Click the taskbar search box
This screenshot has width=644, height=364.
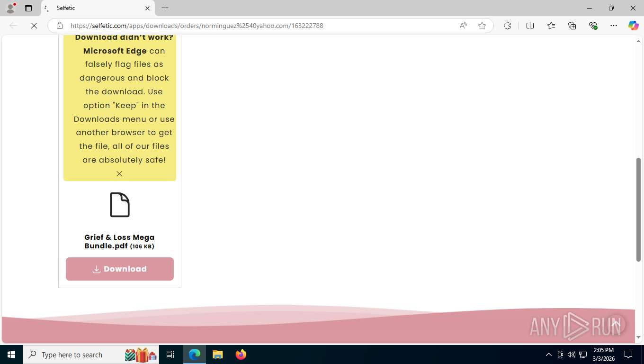(x=91, y=355)
